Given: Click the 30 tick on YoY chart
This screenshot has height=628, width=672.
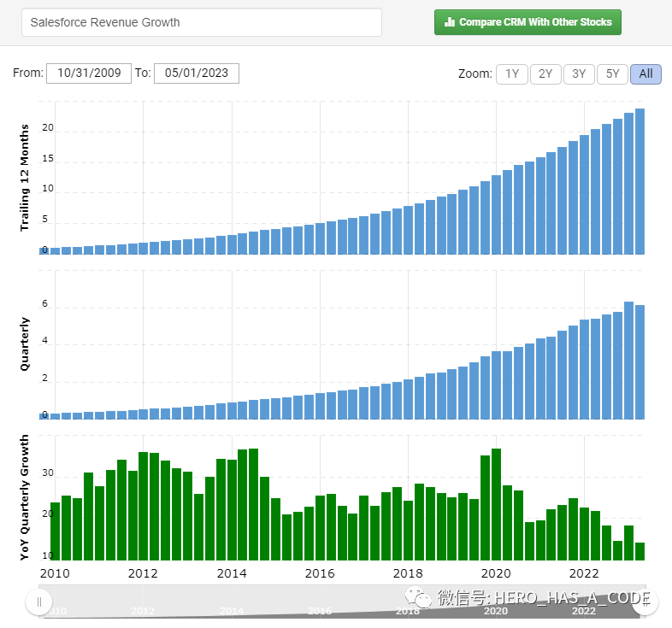Looking at the screenshot, I should 48,473.
